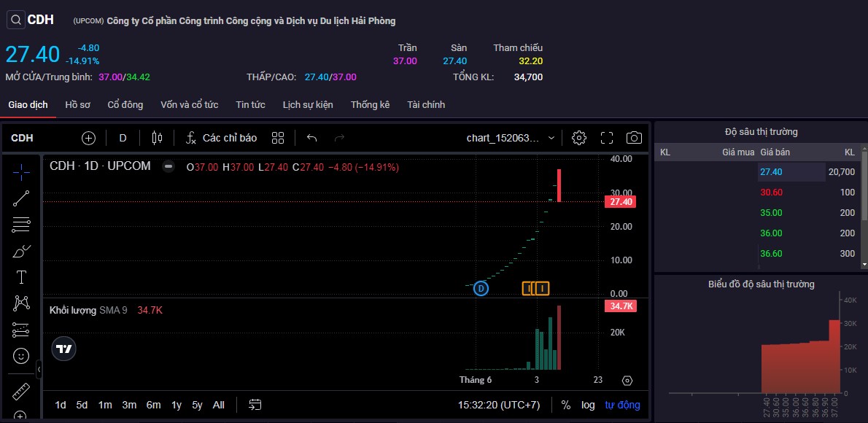The width and height of the screenshot is (868, 423).
Task: Open chart settings gear icon
Action: pos(579,138)
